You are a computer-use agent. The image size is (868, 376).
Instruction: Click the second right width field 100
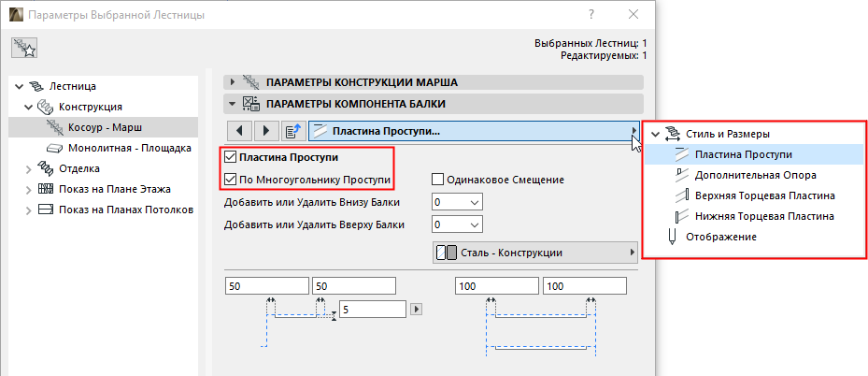click(x=585, y=286)
